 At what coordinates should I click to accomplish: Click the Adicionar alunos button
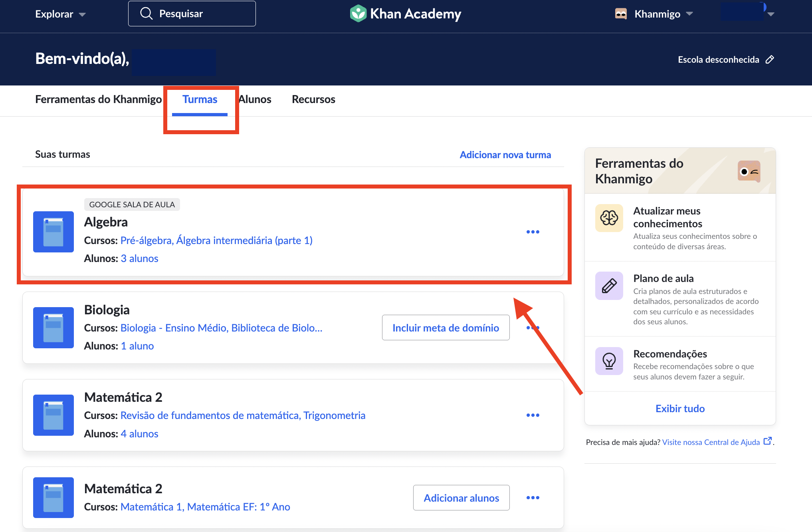tap(461, 498)
